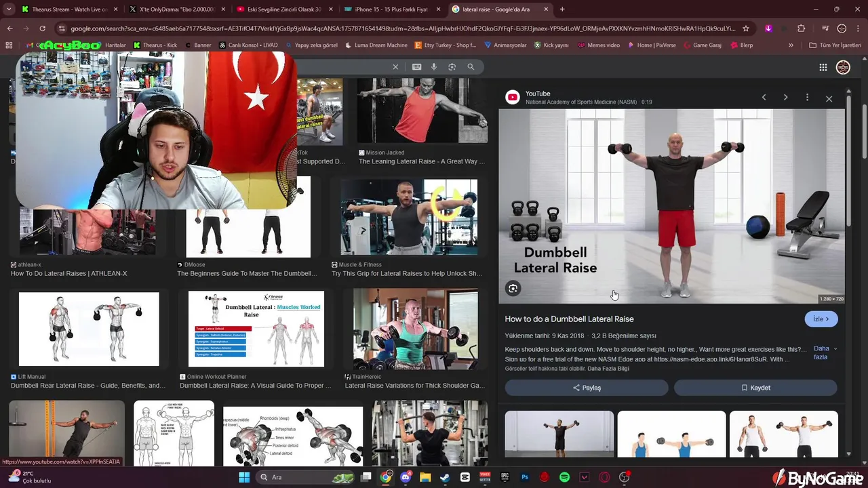Screen dimensions: 868x488
Task: Open the Google account profile picture
Action: (843, 67)
